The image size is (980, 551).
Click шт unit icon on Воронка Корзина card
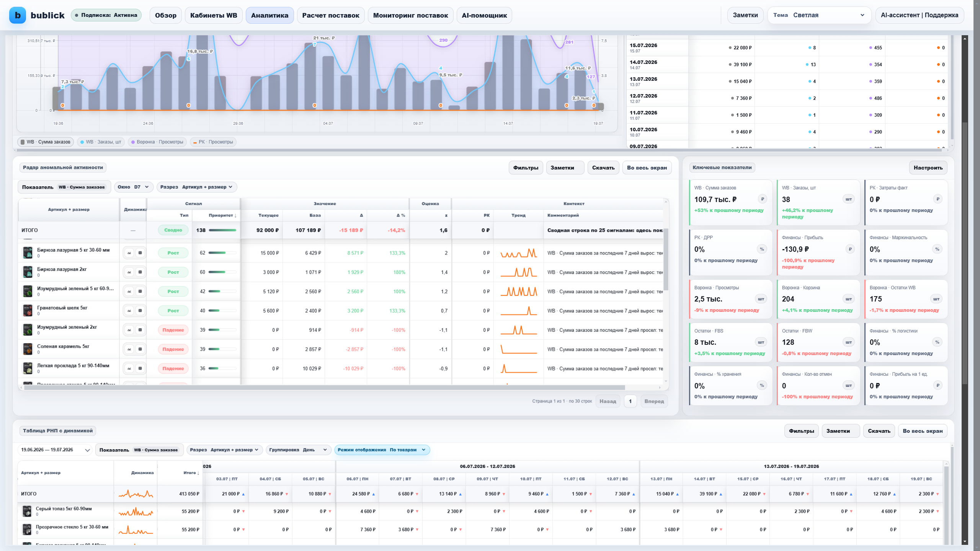848,299
